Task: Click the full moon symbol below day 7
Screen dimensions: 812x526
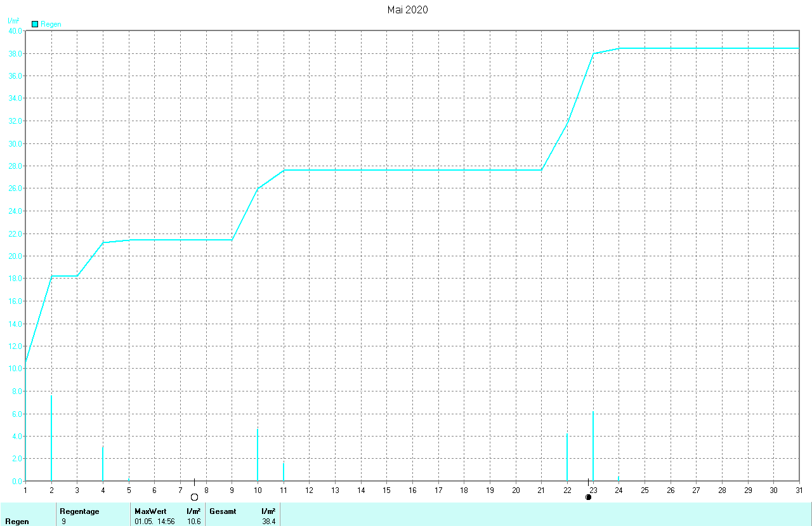Action: pos(194,497)
